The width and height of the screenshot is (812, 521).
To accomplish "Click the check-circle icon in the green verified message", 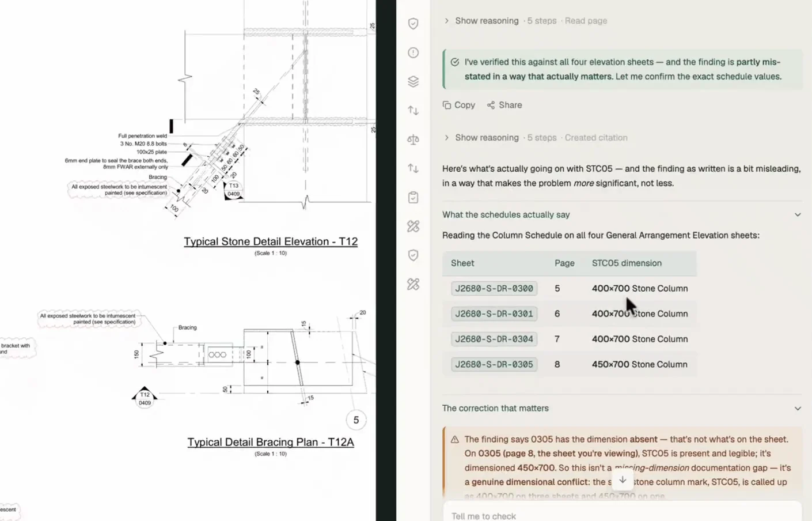I will click(454, 62).
